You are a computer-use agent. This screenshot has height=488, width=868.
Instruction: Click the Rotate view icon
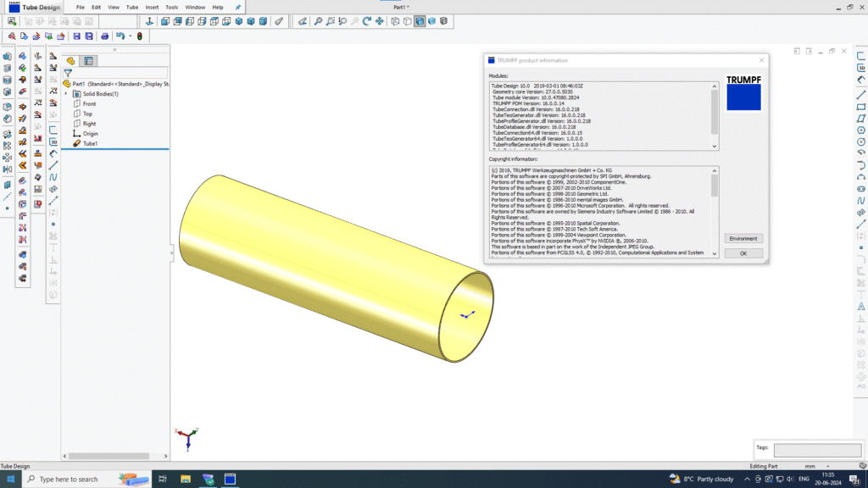[x=366, y=22]
